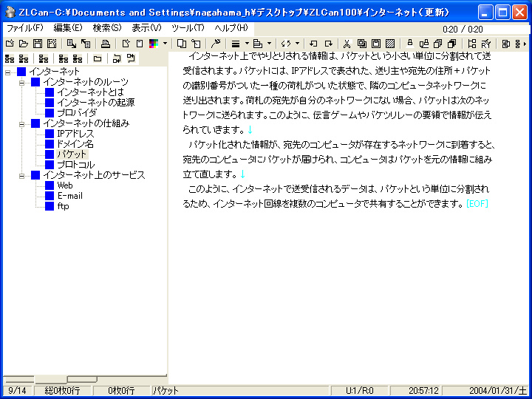Click the blue square icon beside Web
532x399 pixels.
pyautogui.click(x=50, y=185)
